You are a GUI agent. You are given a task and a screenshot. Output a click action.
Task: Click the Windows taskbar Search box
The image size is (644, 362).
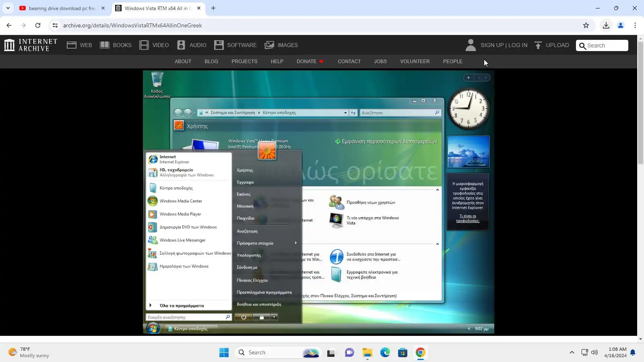(x=278, y=353)
